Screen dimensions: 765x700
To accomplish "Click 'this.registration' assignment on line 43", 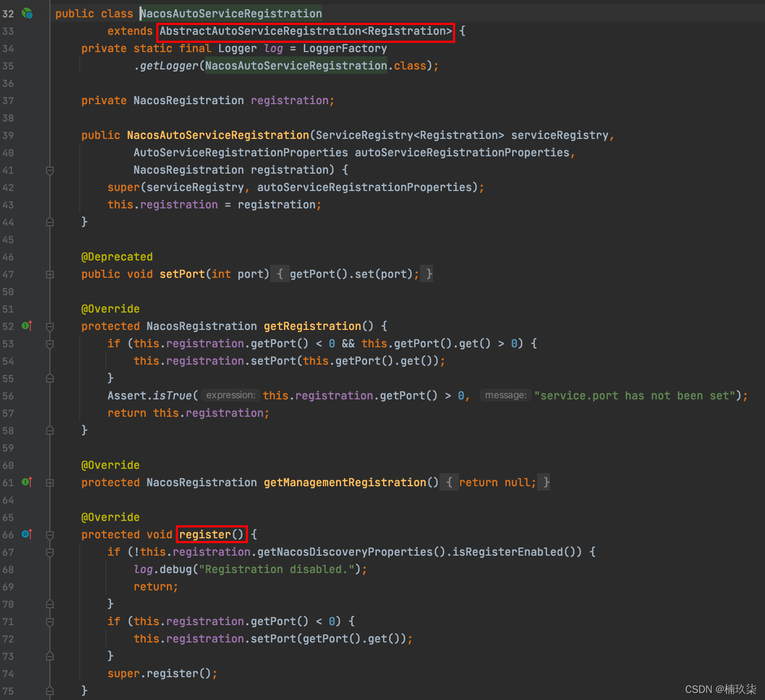I will 163,205.
